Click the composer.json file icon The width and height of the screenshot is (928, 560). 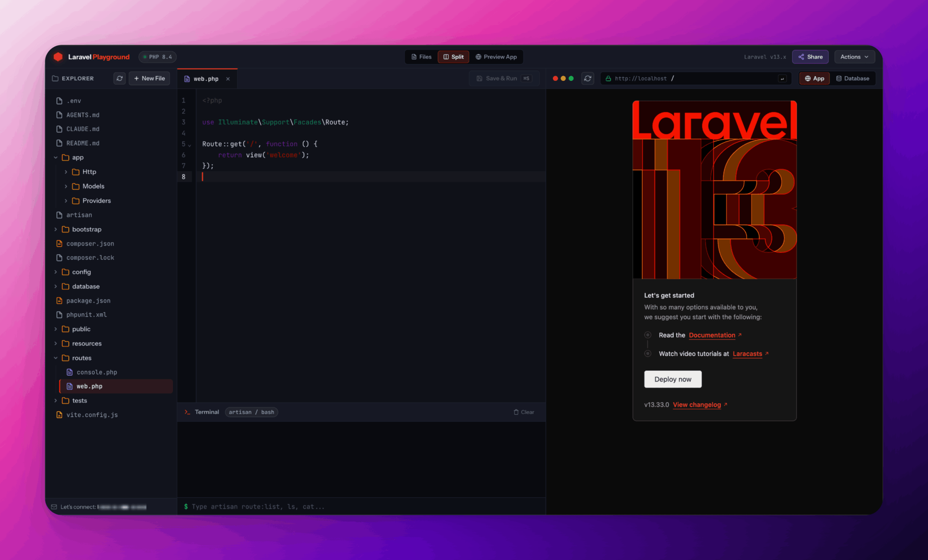(59, 243)
